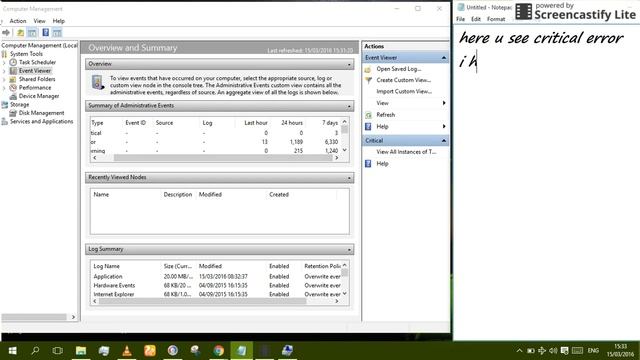The image size is (640, 360).
Task: Click Help under the Critical actions group
Action: 382,164
